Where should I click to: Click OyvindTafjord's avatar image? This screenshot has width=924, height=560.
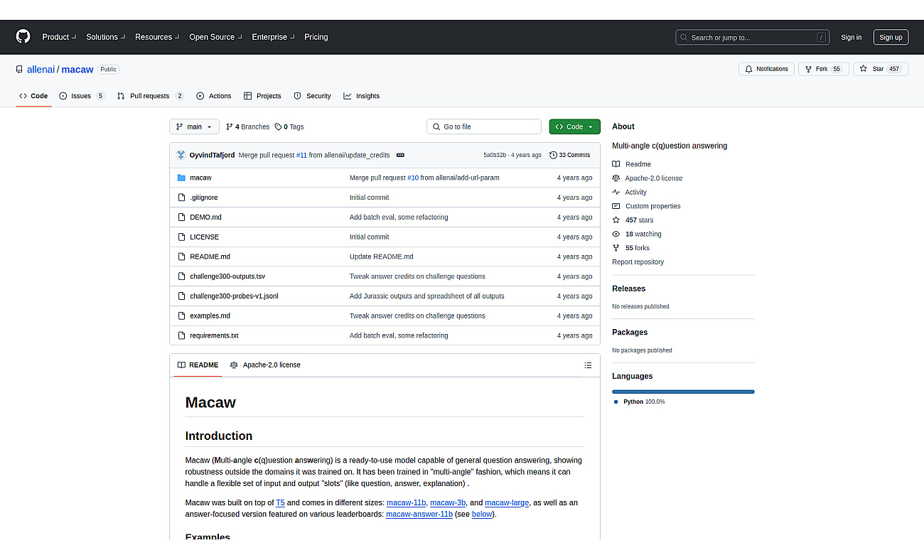181,155
